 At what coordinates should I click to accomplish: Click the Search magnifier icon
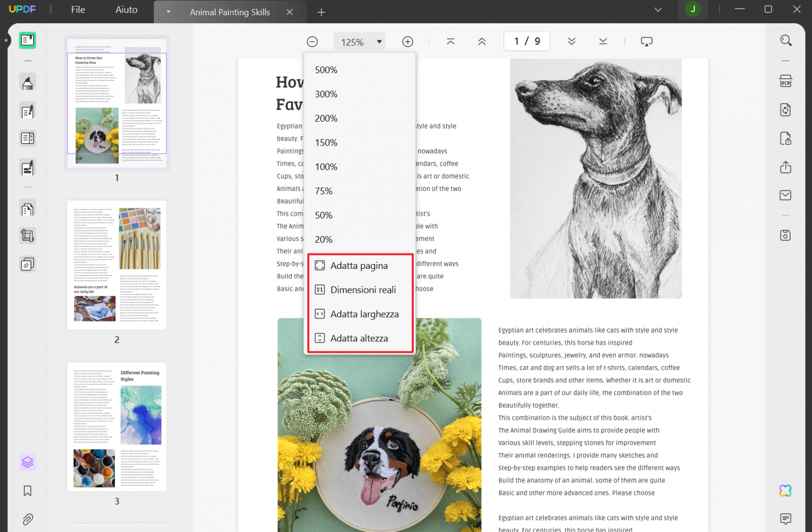pyautogui.click(x=786, y=40)
